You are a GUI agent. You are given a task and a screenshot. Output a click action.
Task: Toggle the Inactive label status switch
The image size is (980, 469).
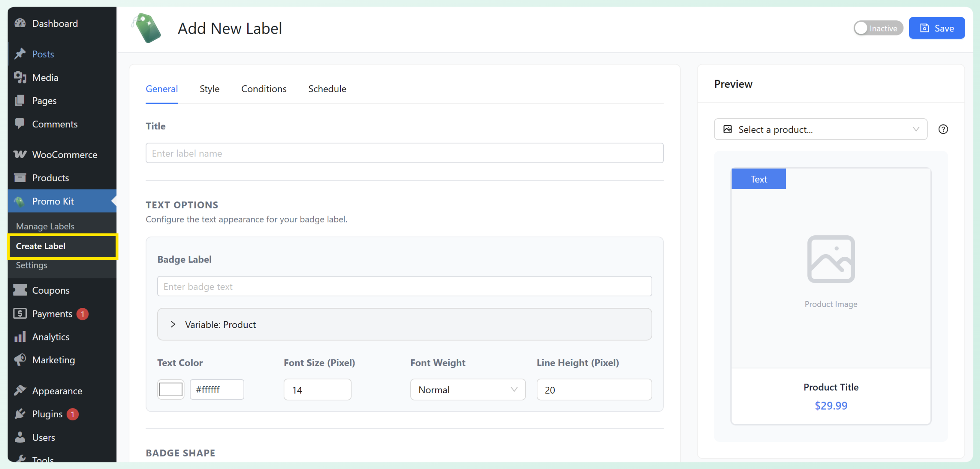[877, 28]
